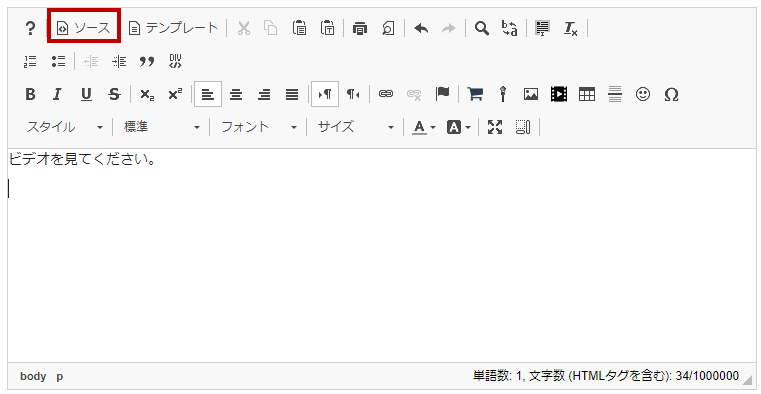Screen dimensions: 761x394
Task: Insert a numbered list
Action: pos(30,61)
